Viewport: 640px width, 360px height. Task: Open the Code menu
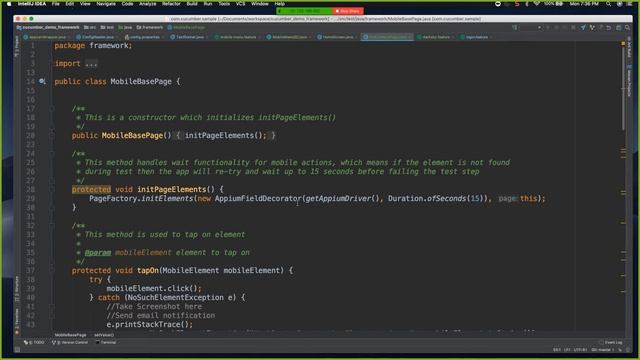click(127, 4)
